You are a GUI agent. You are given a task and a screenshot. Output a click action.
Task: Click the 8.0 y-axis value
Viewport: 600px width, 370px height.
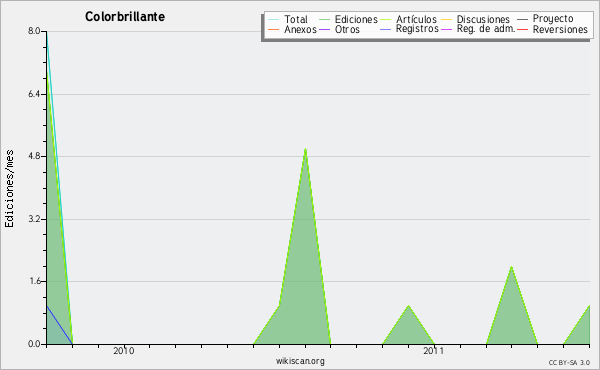(x=34, y=31)
